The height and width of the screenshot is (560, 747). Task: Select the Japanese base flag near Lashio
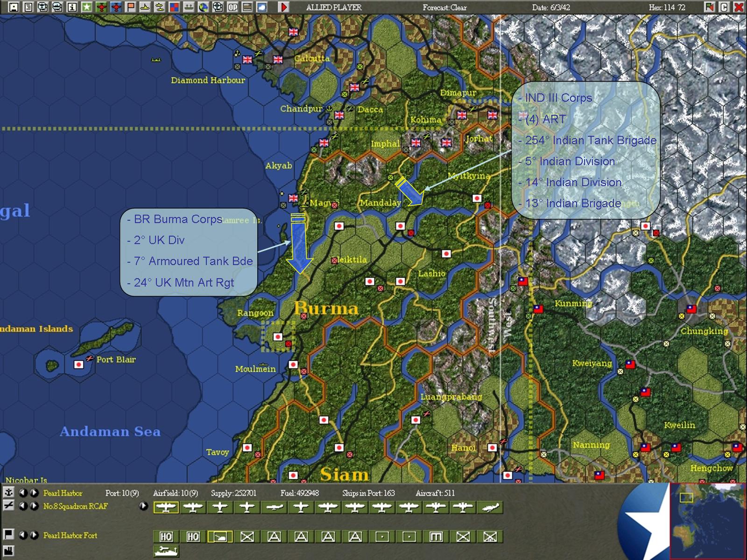pyautogui.click(x=446, y=254)
